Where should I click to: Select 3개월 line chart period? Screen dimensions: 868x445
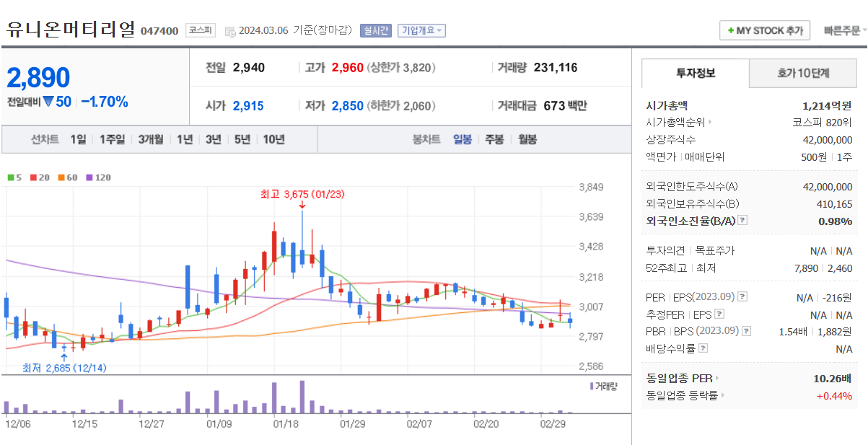point(151,140)
